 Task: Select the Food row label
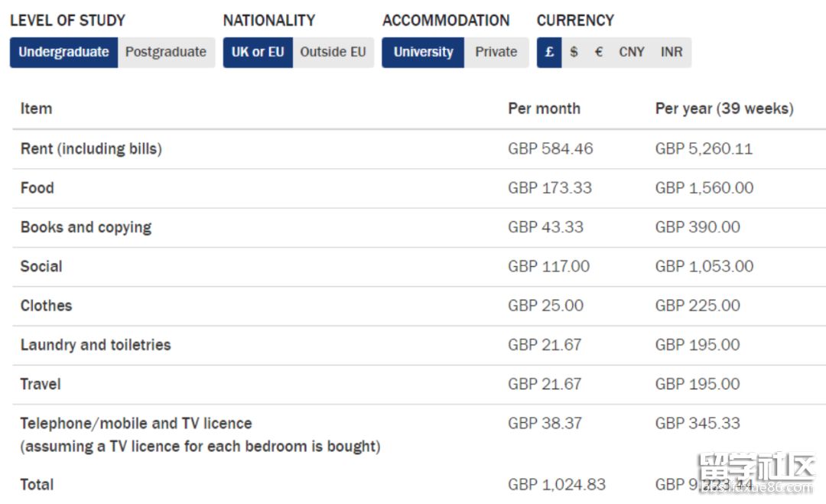(x=37, y=188)
